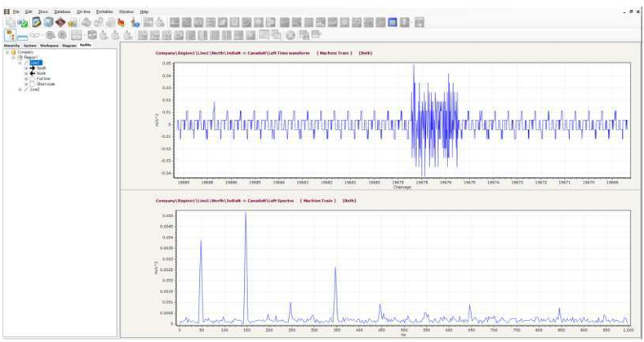Open the Database menu

(62, 12)
